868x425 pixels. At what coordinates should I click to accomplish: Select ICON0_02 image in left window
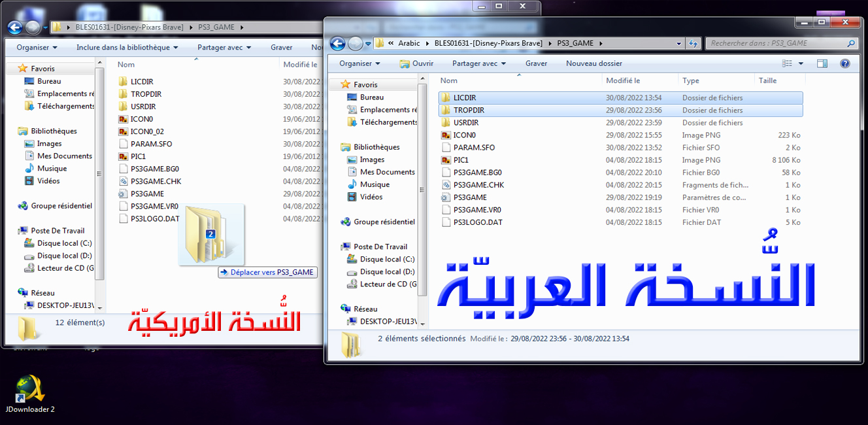[147, 131]
